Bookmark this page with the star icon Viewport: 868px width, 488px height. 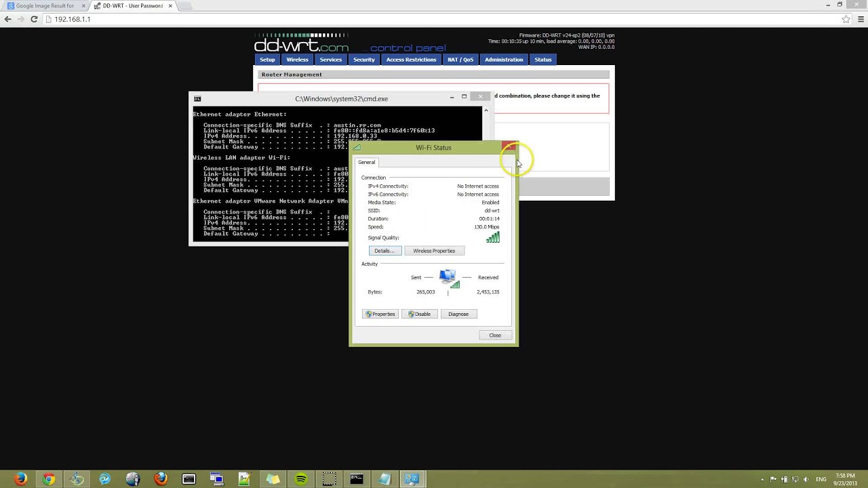(x=846, y=19)
